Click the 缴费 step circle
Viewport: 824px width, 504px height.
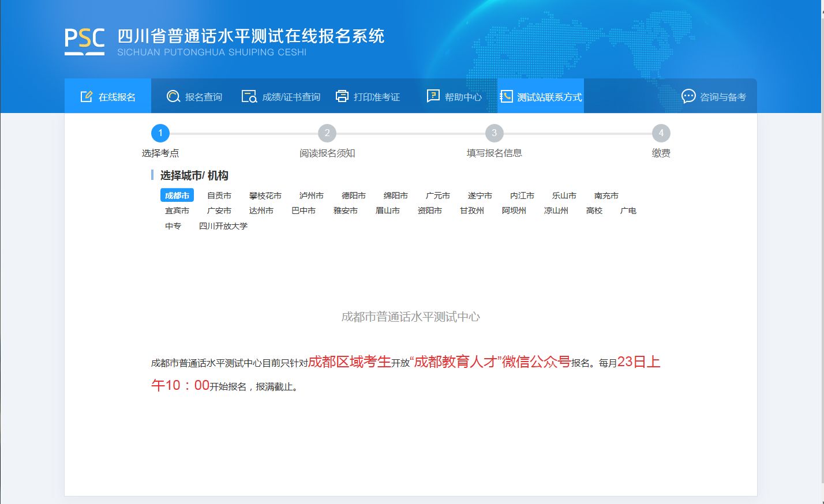click(x=661, y=133)
